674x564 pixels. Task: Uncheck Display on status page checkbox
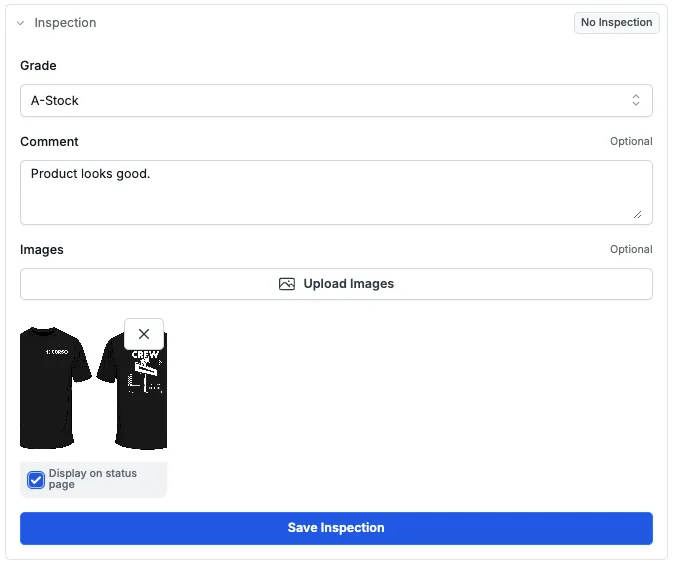tap(36, 480)
